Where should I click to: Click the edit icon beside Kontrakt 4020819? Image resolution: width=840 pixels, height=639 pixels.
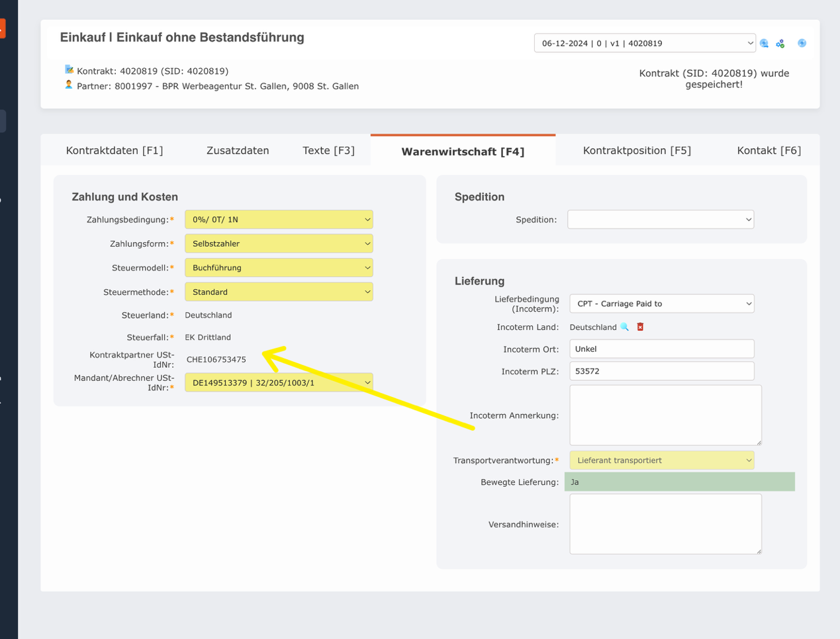[x=69, y=69]
